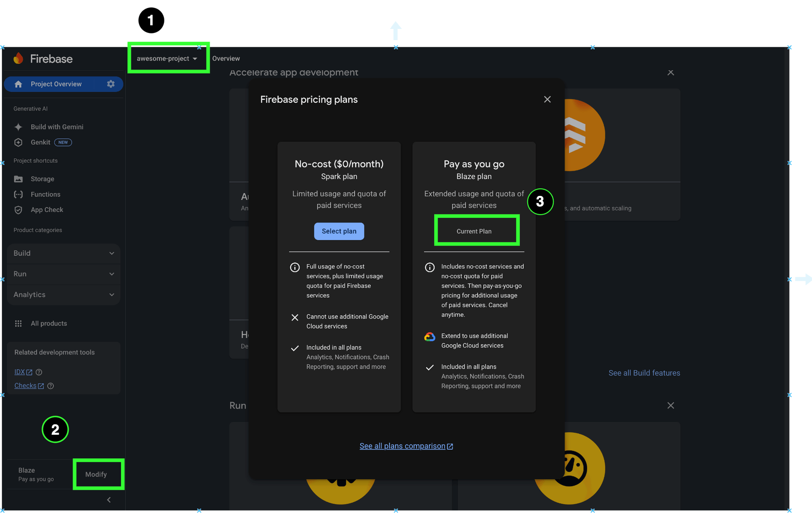The image size is (812, 513).
Task: Click the Functions brackets icon
Action: [x=18, y=194]
